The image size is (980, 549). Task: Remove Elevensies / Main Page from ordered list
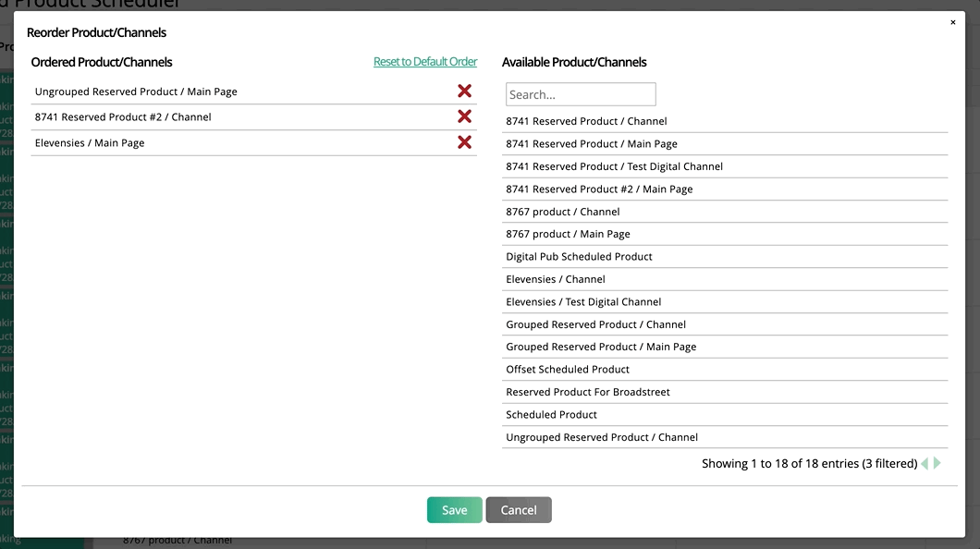464,142
